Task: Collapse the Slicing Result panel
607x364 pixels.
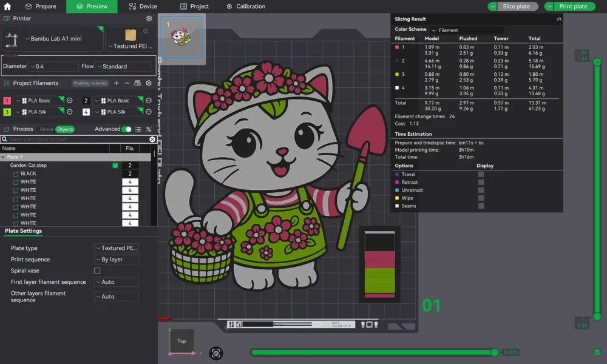Action: pos(559,19)
